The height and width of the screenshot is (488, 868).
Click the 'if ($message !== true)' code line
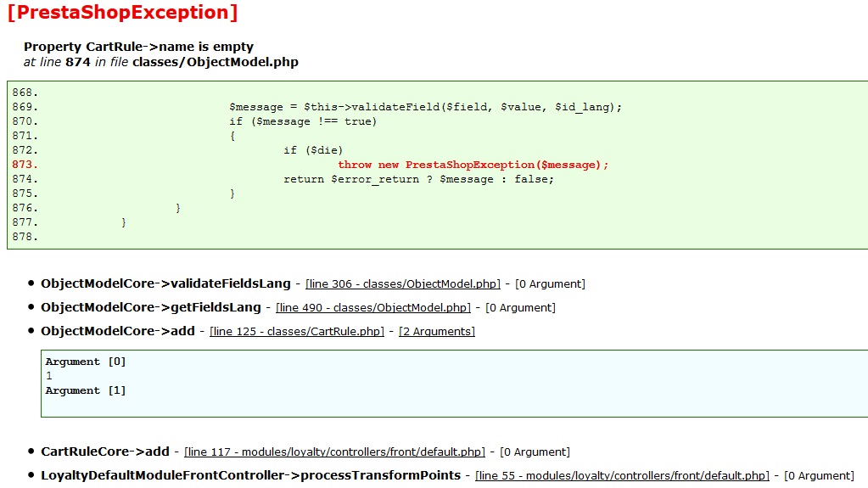pyautogui.click(x=303, y=121)
